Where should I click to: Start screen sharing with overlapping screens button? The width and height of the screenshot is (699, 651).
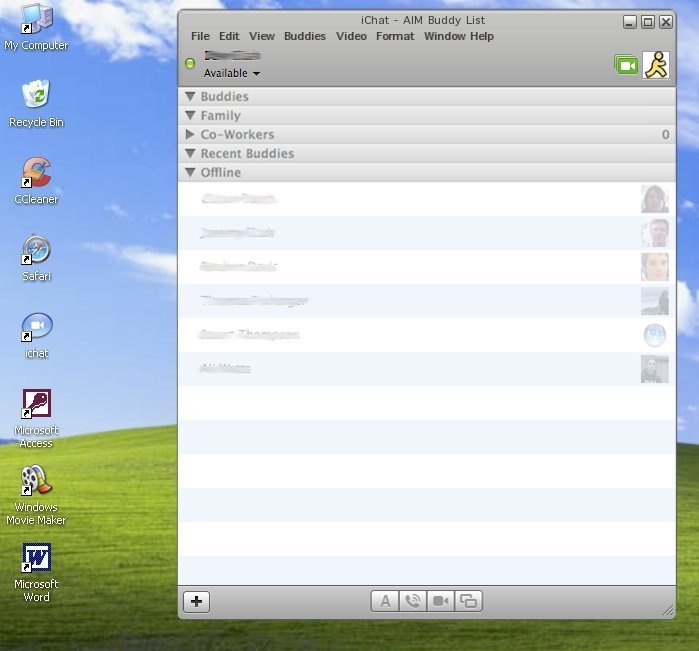[x=469, y=601]
